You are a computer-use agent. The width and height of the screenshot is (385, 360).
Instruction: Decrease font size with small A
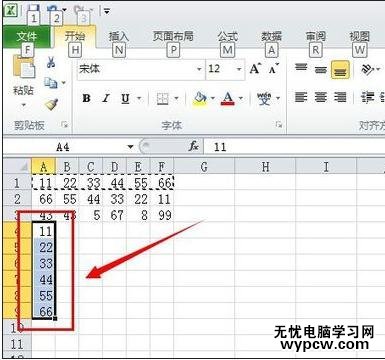(274, 69)
